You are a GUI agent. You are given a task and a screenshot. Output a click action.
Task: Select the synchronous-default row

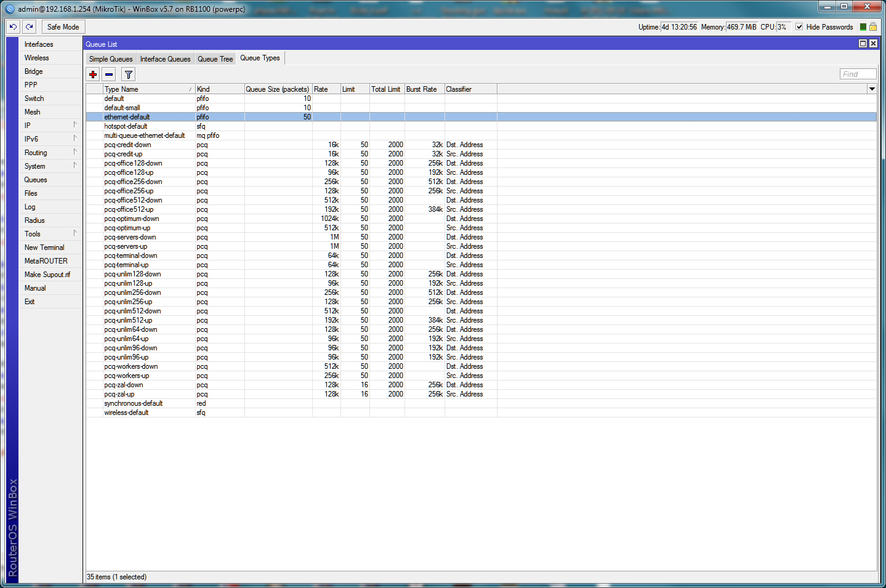tap(481, 403)
